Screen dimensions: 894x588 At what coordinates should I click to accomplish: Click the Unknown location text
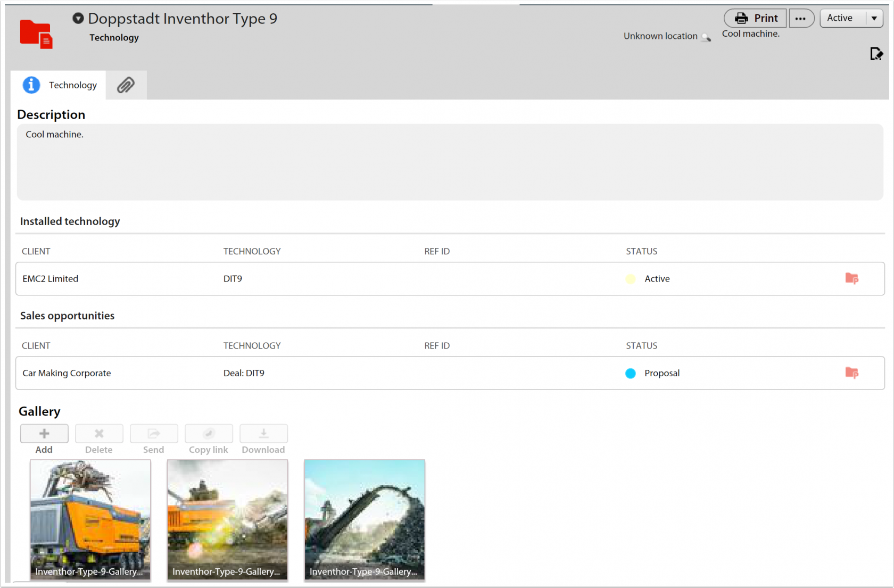tap(660, 36)
